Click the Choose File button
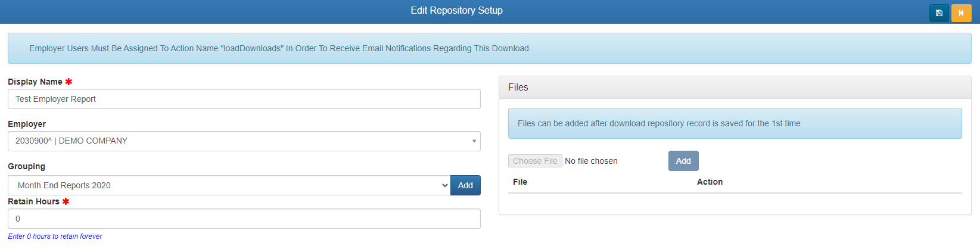This screenshot has width=980, height=252. click(535, 161)
